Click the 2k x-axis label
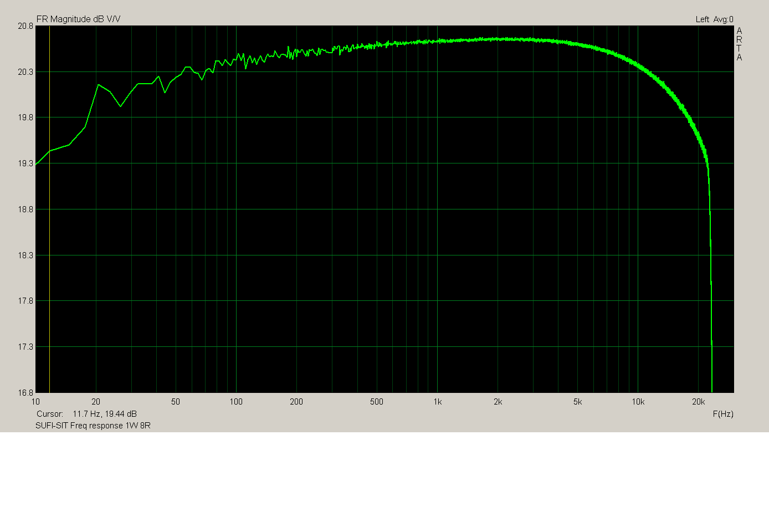This screenshot has height=532, width=769. coord(498,402)
